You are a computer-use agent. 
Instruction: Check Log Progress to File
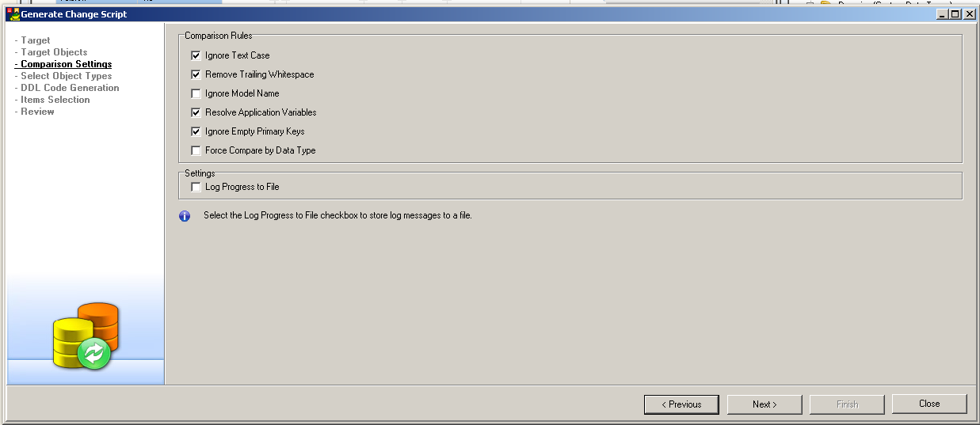(x=196, y=187)
